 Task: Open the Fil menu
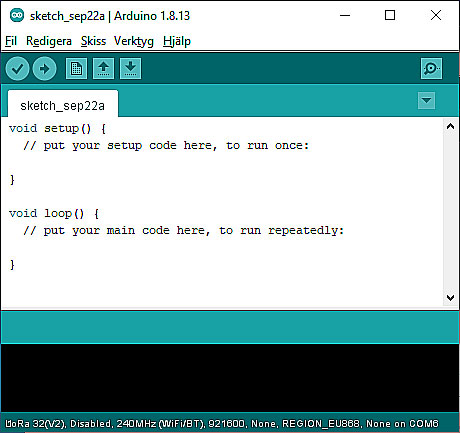click(11, 41)
